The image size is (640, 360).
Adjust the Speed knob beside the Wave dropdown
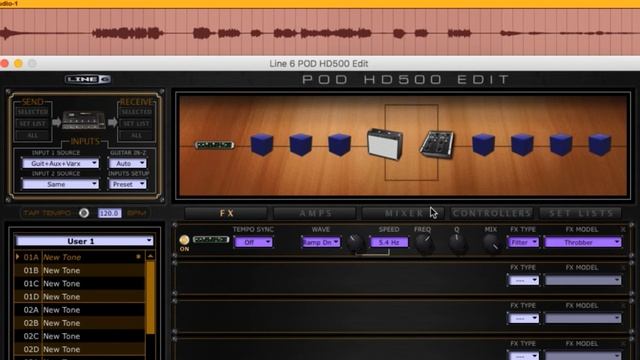[355, 242]
